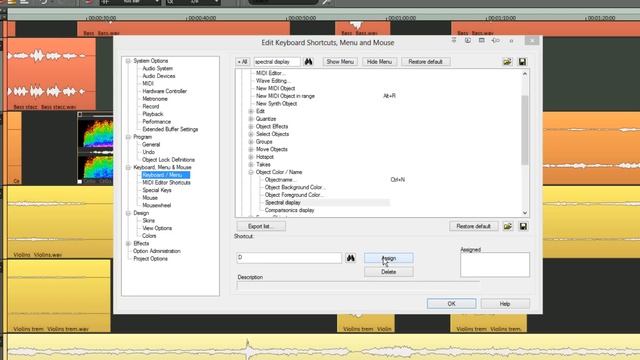Screen dimensions: 640x360
Task: Select Special Keys in the tree
Action: [157, 190]
